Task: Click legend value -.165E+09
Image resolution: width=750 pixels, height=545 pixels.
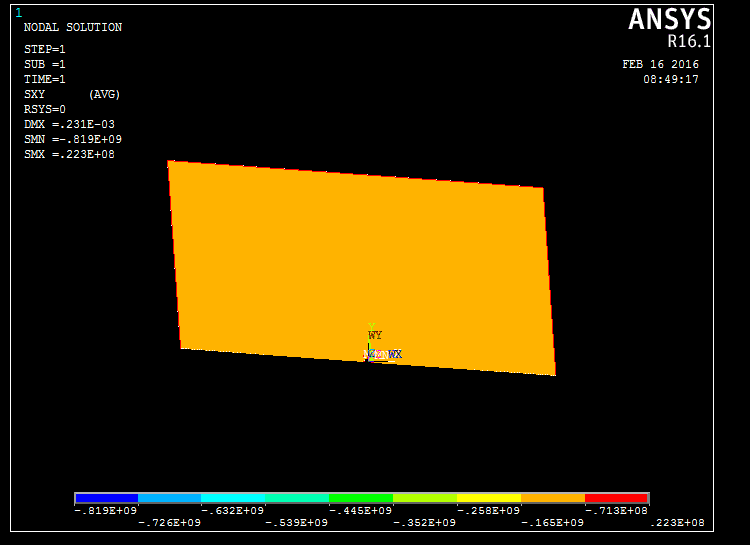Action: 552,523
